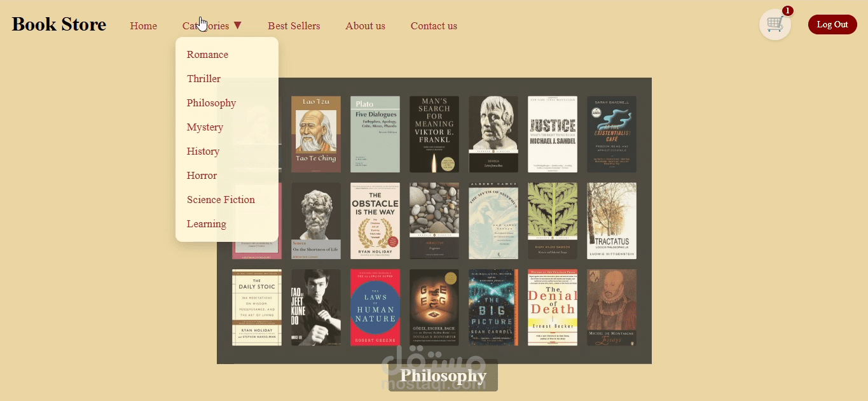Select Romance from the categories menu
This screenshot has width=868, height=401.
point(207,55)
